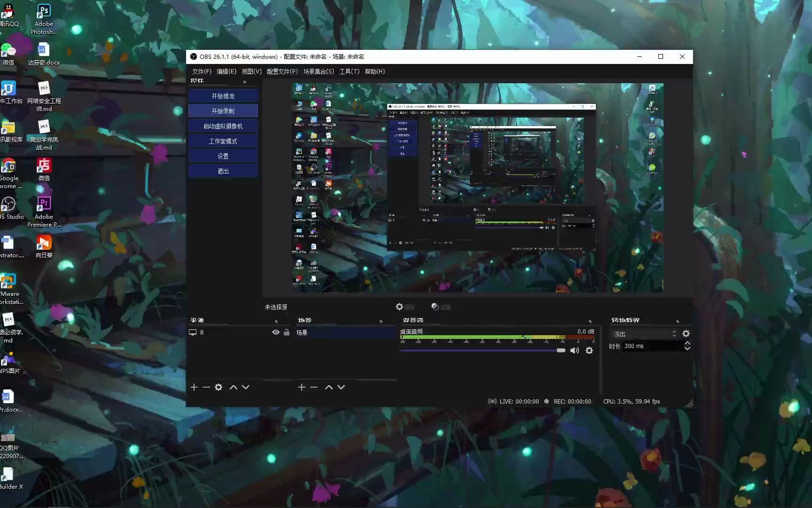The image size is (812, 508).
Task: Pop out the sources dock panel
Action: click(x=276, y=321)
